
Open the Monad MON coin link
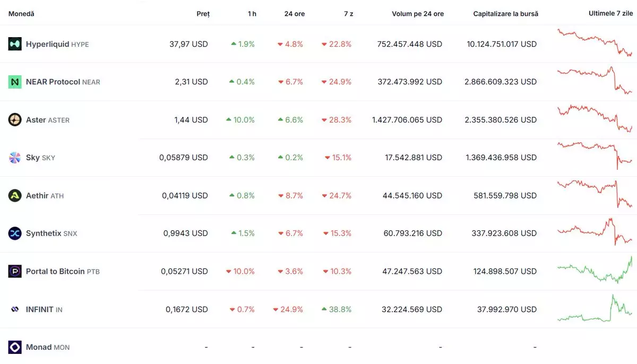(x=47, y=348)
